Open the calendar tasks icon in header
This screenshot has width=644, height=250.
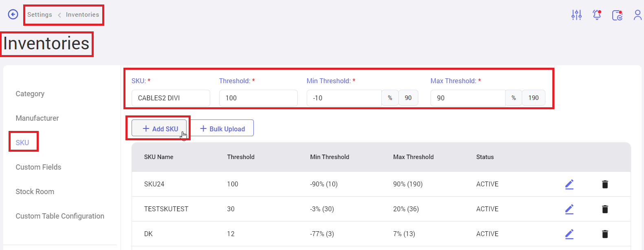pos(618,15)
